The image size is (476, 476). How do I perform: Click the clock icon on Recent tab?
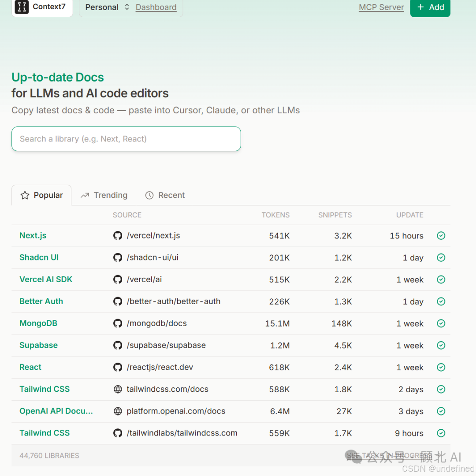149,195
